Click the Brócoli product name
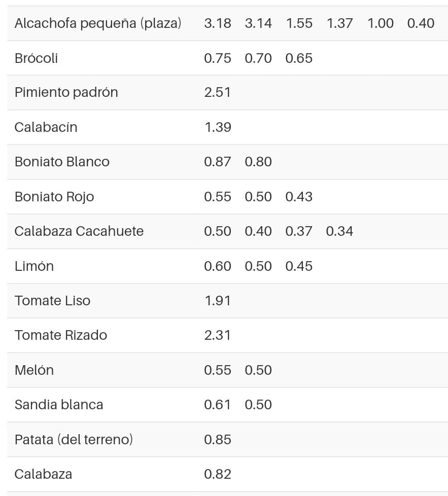The height and width of the screenshot is (496, 448). [x=36, y=58]
